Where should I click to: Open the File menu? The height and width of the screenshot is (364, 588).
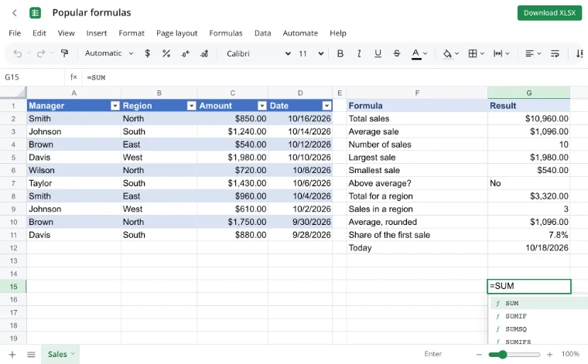tap(15, 33)
